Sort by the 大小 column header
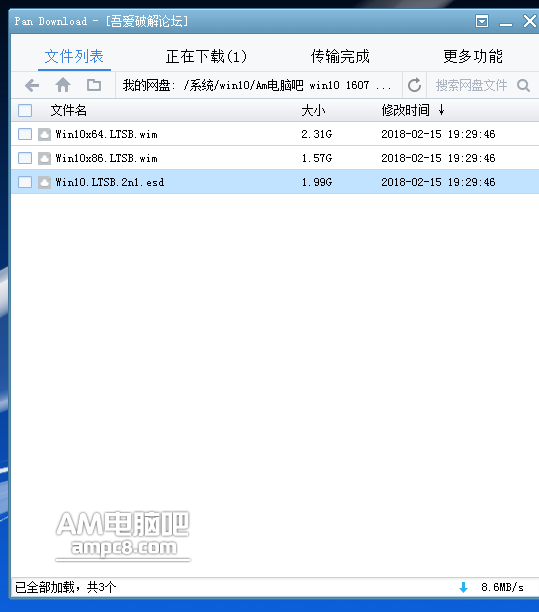539x612 pixels. pyautogui.click(x=313, y=110)
